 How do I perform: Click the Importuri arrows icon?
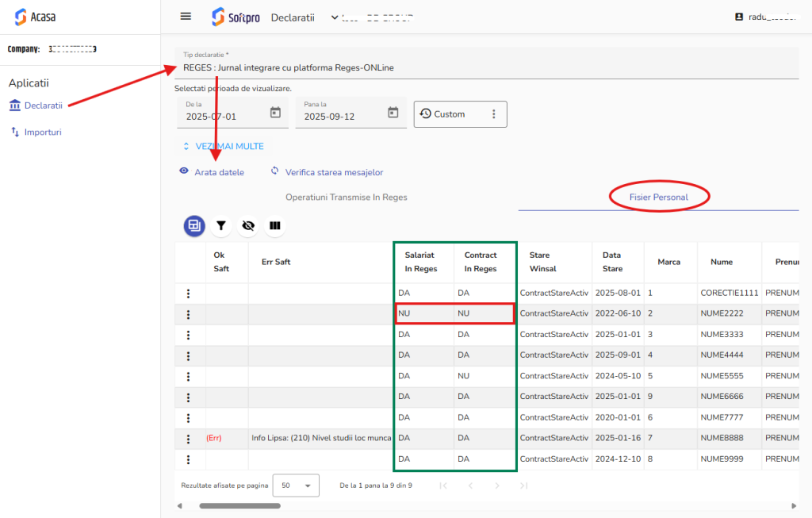tap(15, 132)
